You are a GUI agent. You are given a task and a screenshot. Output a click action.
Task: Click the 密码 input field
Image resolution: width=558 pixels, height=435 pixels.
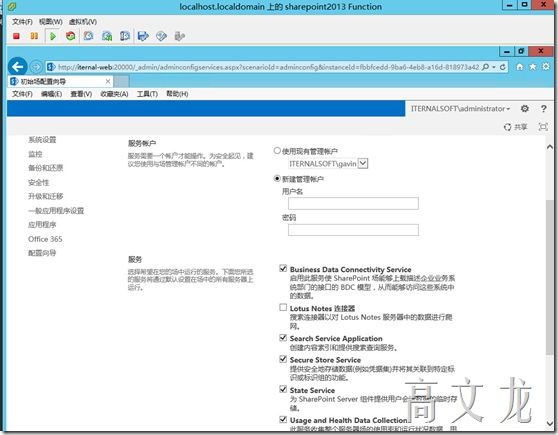(353, 230)
